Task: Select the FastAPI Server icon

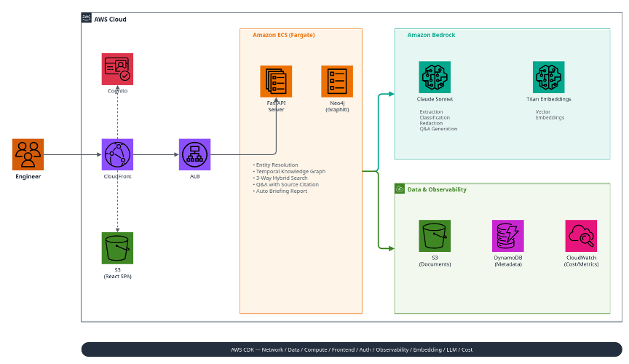Action: 276,82
